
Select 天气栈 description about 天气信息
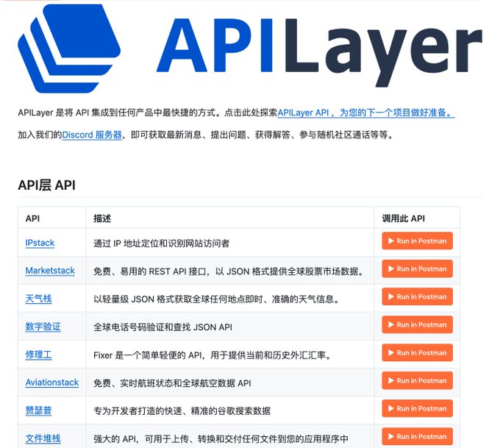tap(217, 299)
